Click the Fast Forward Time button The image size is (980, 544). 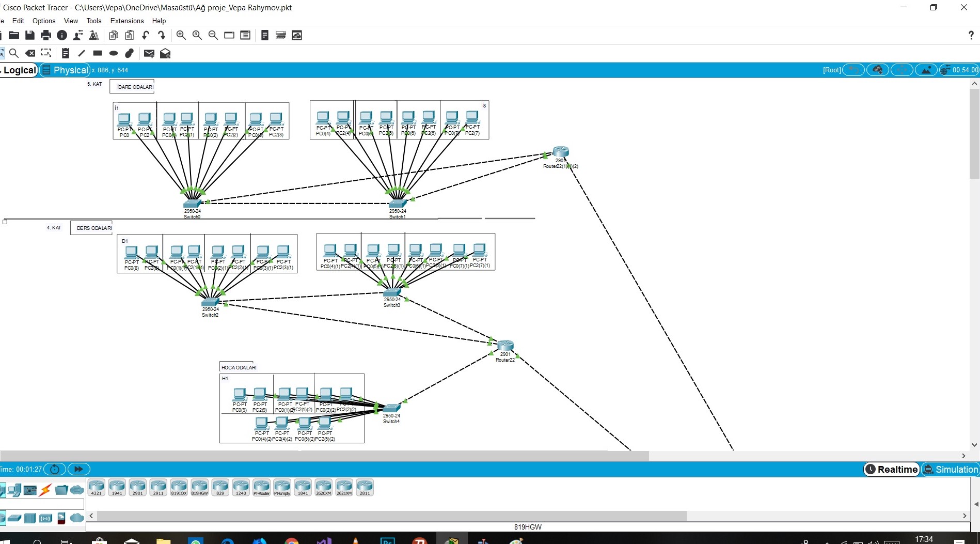pyautogui.click(x=78, y=469)
